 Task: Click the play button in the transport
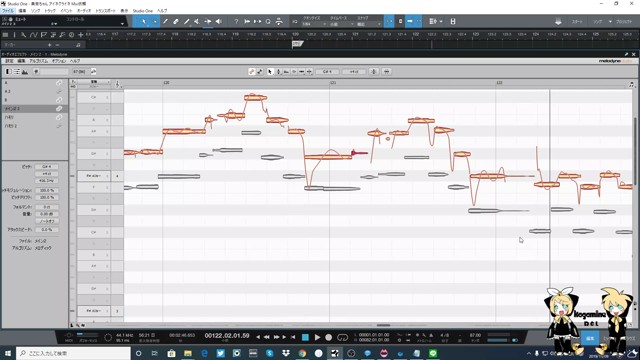click(318, 337)
